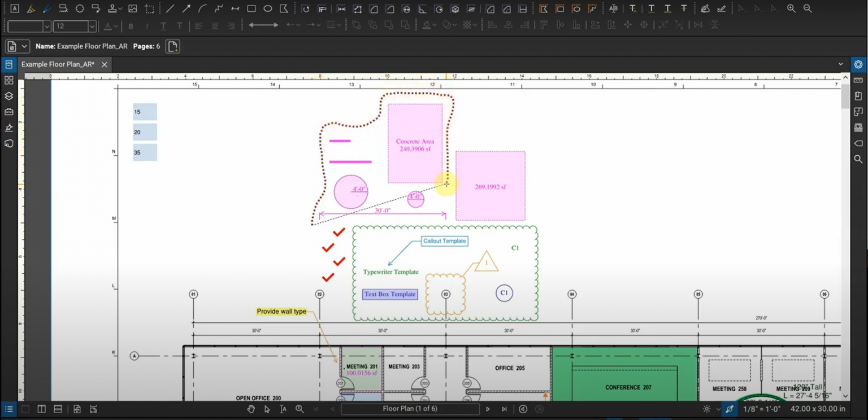Click the Zoom In magnifier icon
Screen dimensions: 868x420
tap(791, 8)
